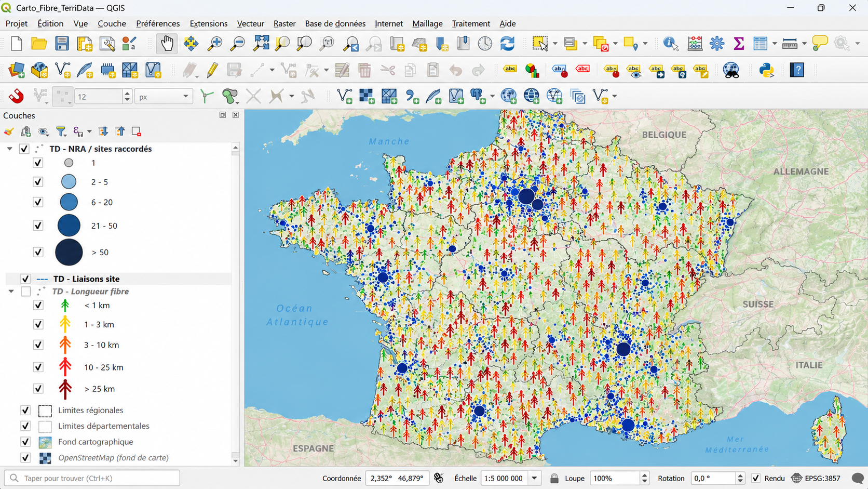Click the Save Project floppy icon

click(62, 44)
